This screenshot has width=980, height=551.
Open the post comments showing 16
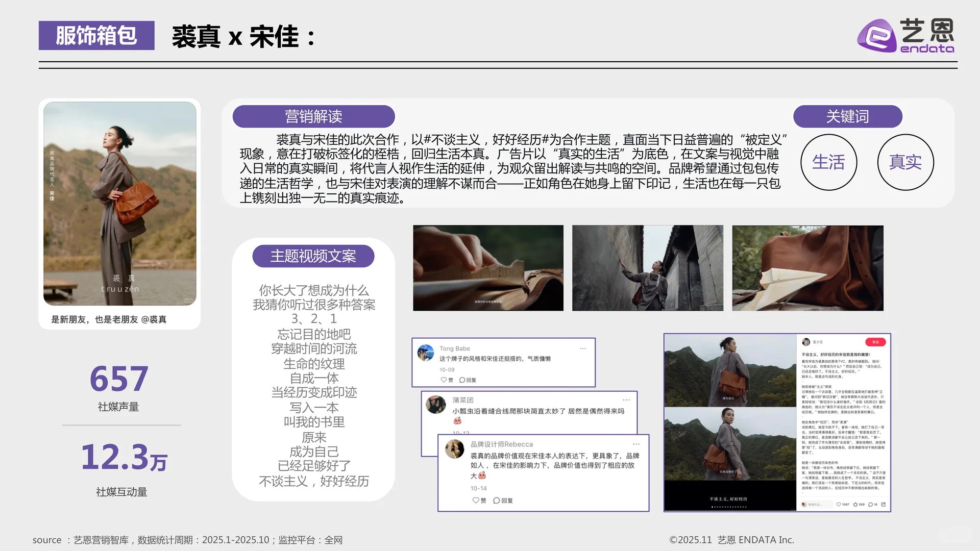pyautogui.click(x=870, y=505)
